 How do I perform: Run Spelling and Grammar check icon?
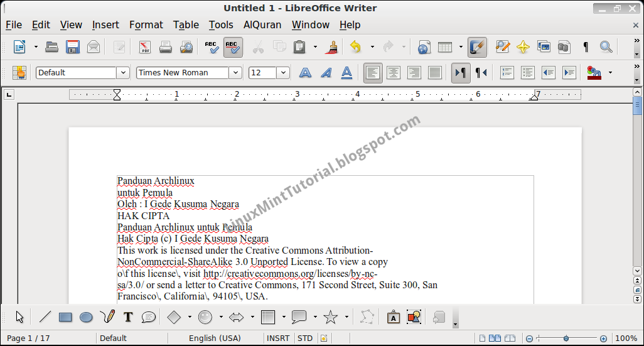(x=212, y=47)
